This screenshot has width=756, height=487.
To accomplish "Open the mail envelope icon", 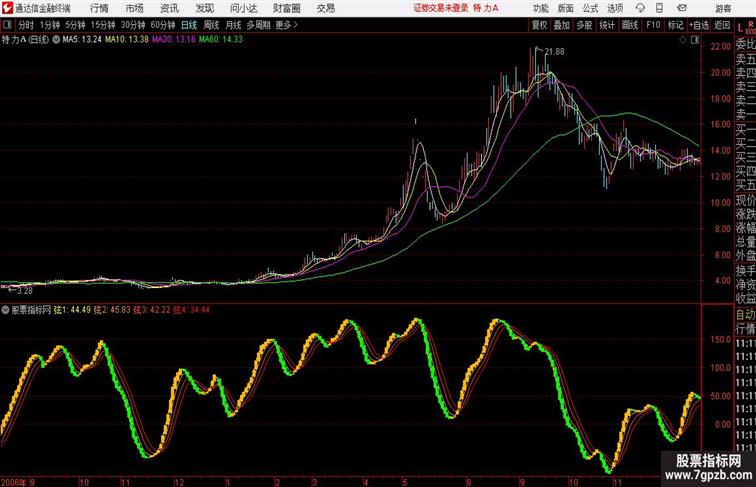I will click(682, 8).
